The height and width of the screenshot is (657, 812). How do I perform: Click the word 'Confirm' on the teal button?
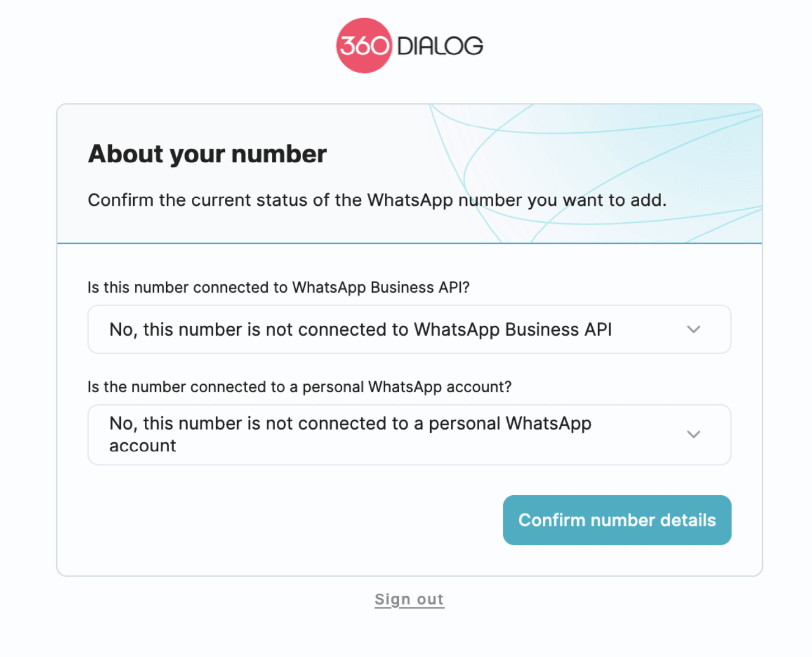tap(552, 520)
